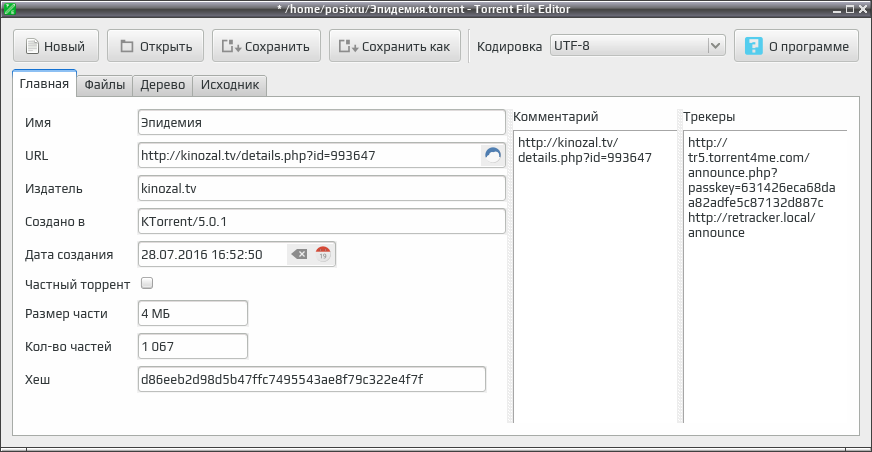Viewport: 872px width, 452px height.
Task: Open the О программе (About) dialog
Action: [796, 46]
